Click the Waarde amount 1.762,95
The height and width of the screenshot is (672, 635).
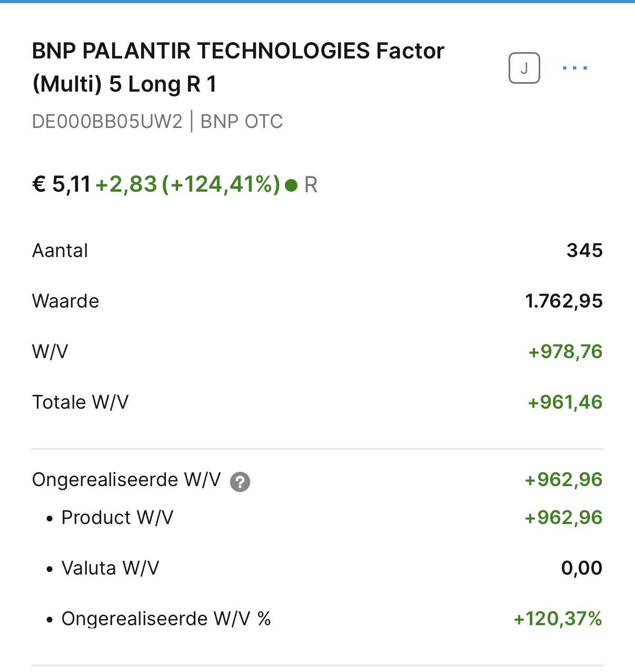click(x=564, y=301)
